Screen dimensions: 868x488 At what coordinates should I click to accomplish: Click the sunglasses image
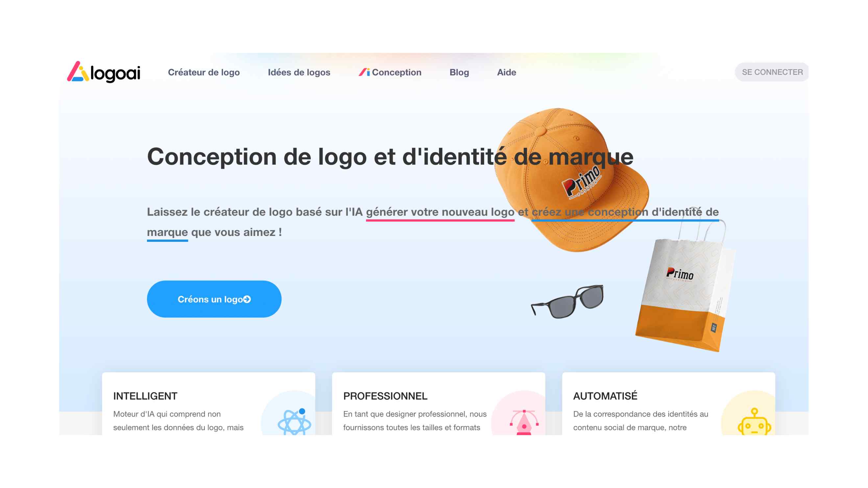pos(567,301)
